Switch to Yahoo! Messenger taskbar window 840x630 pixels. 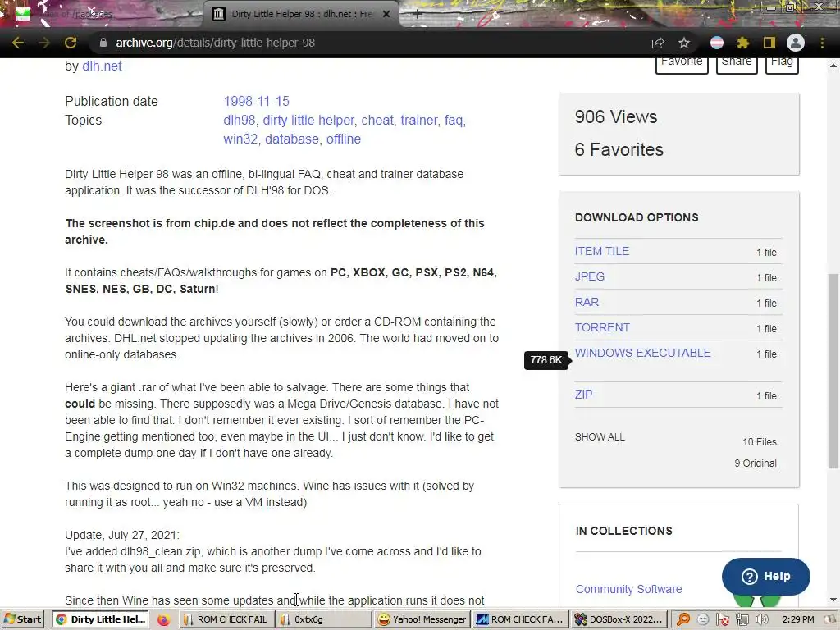point(422,619)
